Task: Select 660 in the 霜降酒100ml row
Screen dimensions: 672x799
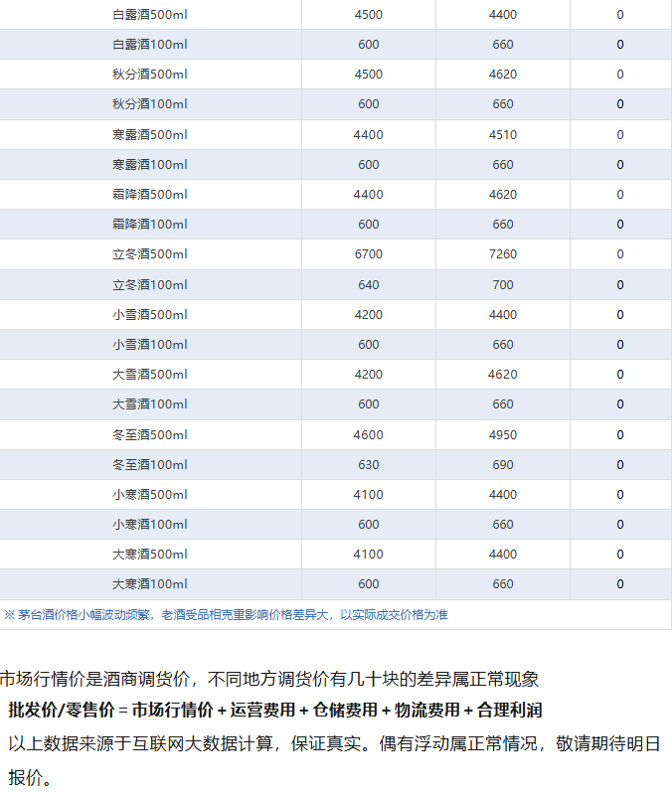Action: [x=503, y=225]
